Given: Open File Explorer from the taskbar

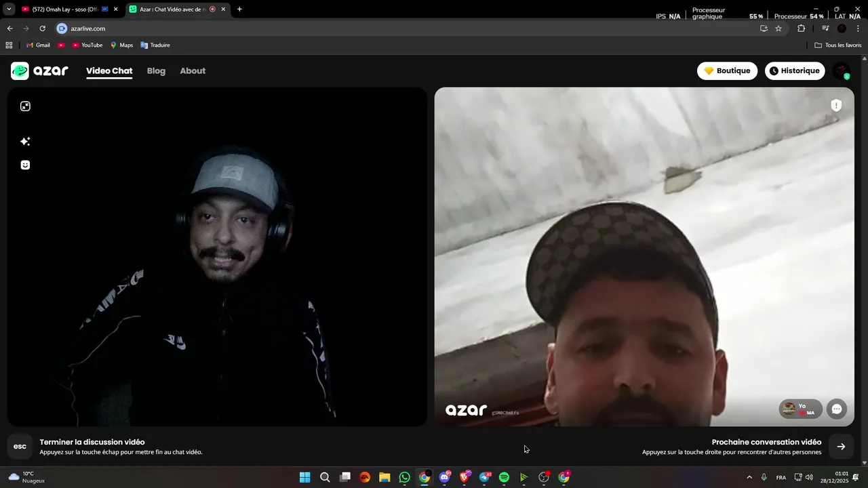Looking at the screenshot, I should (x=384, y=477).
